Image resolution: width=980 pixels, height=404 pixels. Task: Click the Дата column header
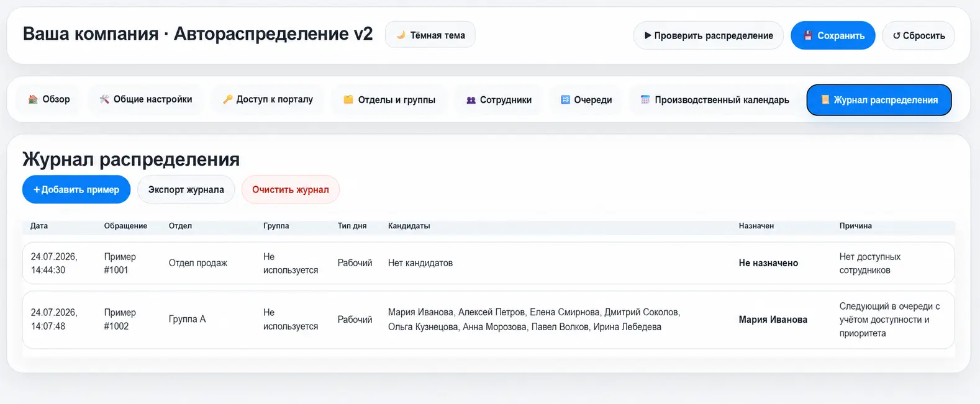point(39,226)
